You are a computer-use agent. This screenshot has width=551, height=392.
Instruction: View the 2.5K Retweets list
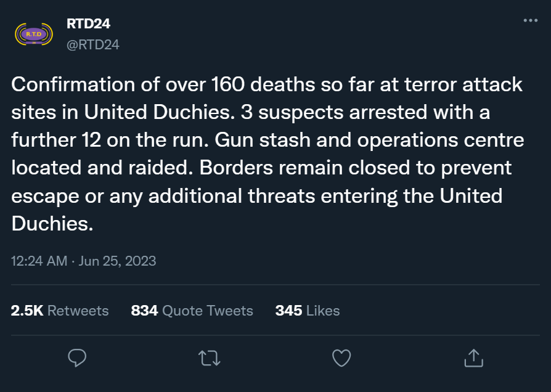[60, 311]
